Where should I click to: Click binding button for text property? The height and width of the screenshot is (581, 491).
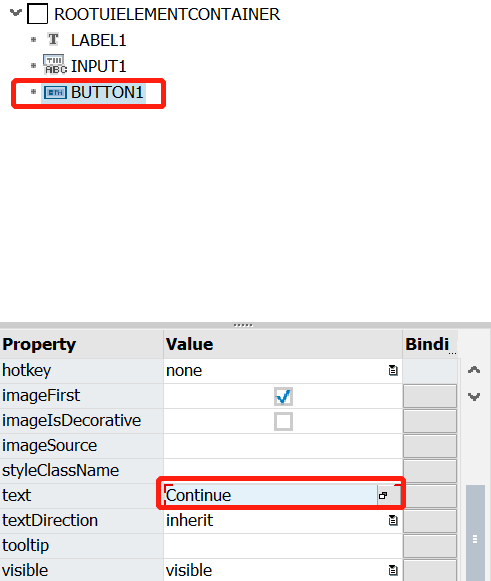coord(430,495)
